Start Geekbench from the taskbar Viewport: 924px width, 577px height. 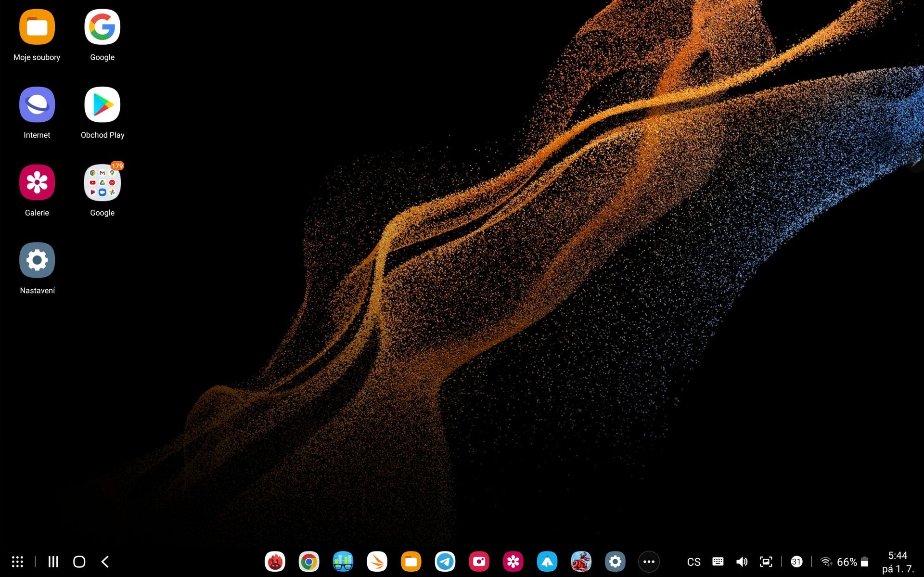pos(343,561)
